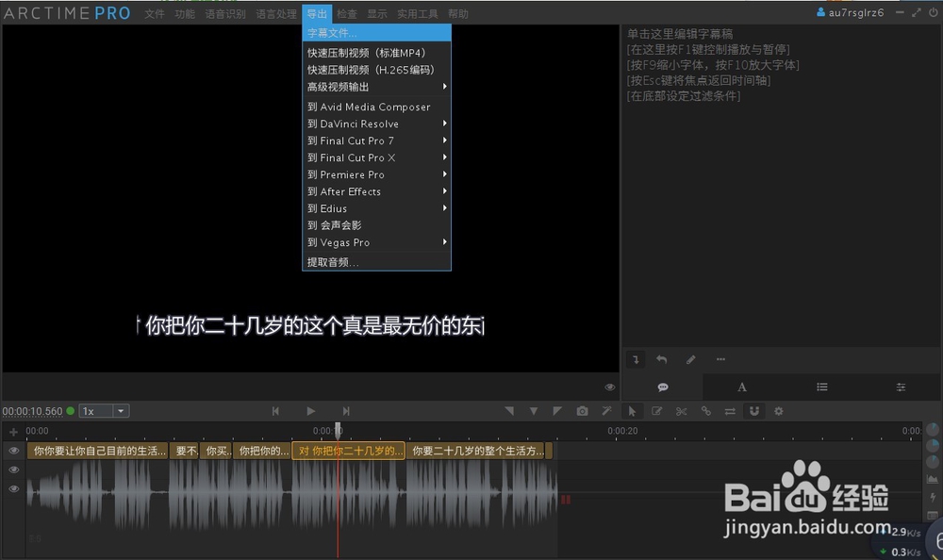Choose 到 会声会影 export option
Screen dimensions: 943x560
tap(376, 225)
